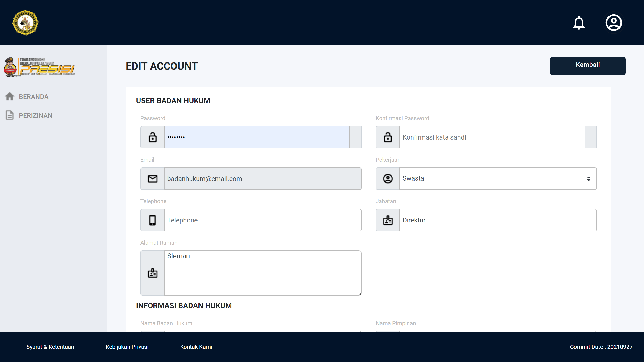Click the person icon beside Pekerjaan dropdown
The height and width of the screenshot is (362, 644).
point(388,179)
